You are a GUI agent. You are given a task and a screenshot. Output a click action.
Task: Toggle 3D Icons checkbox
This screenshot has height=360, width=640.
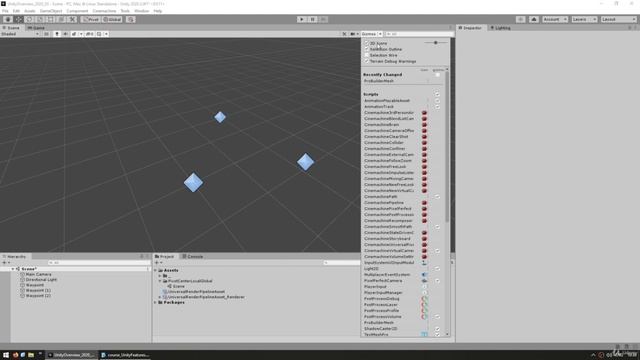point(367,43)
